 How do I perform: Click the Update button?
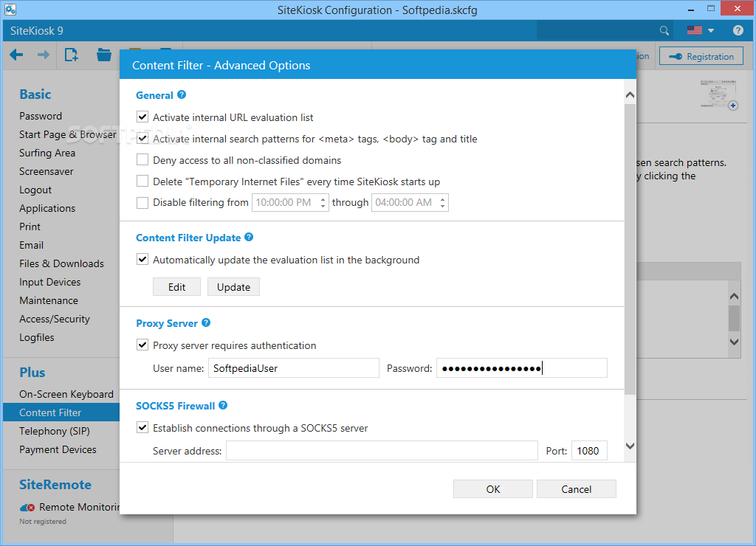coord(233,287)
